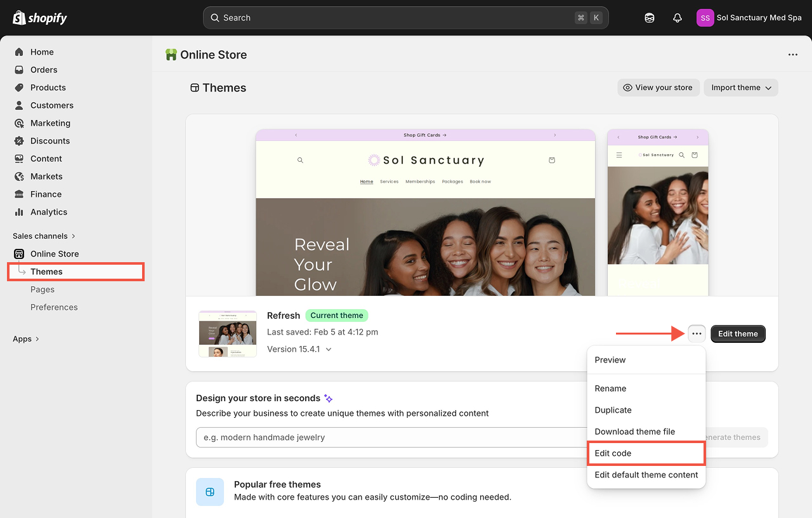
Task: Click the SS account avatar
Action: pyautogui.click(x=705, y=18)
